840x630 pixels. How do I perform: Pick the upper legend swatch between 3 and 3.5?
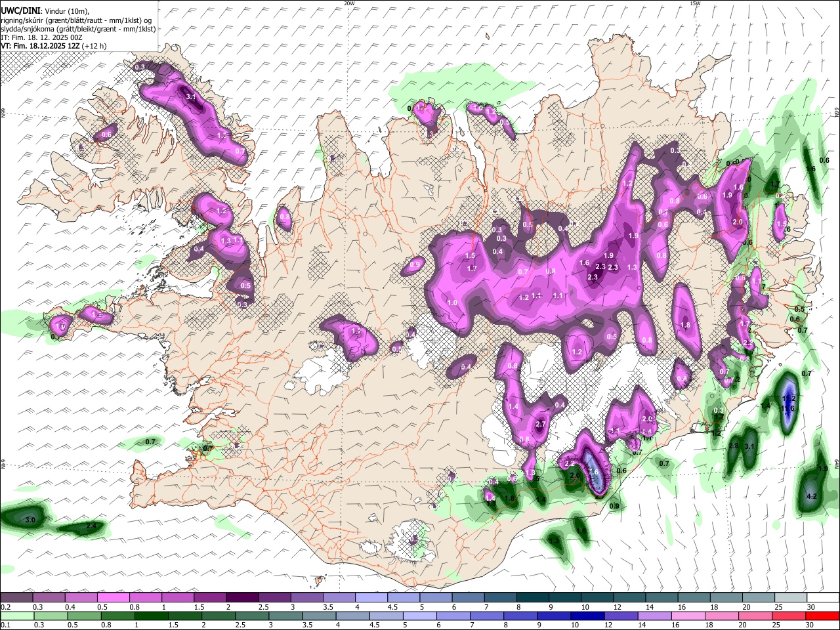306,598
